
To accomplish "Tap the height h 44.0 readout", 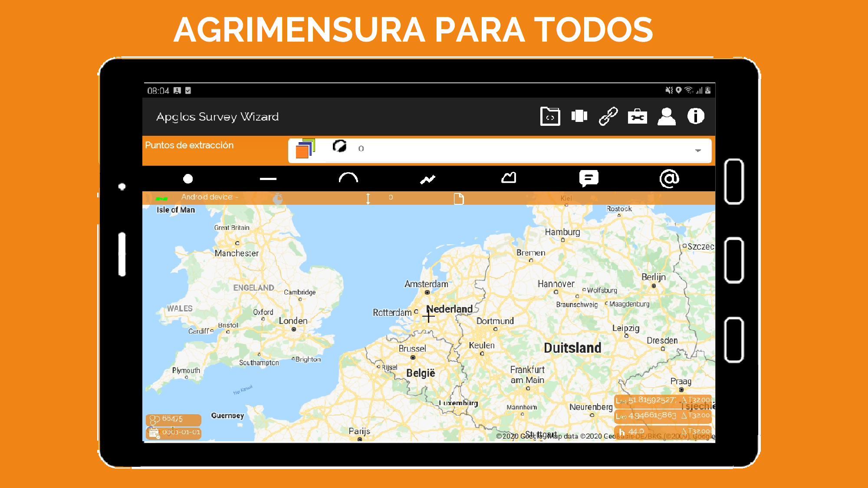I will coord(663,432).
